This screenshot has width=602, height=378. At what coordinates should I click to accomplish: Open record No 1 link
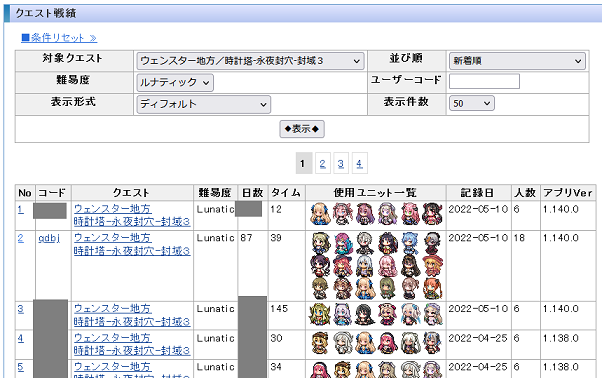(21, 210)
